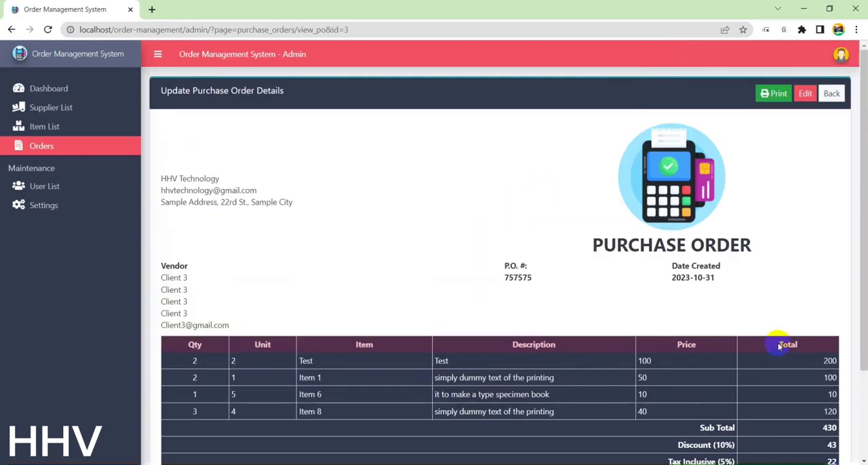
Task: Click the 'Unit' column header
Action: (x=262, y=344)
